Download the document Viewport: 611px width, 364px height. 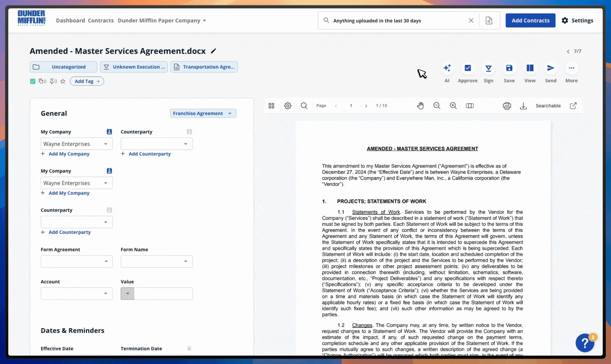[523, 106]
